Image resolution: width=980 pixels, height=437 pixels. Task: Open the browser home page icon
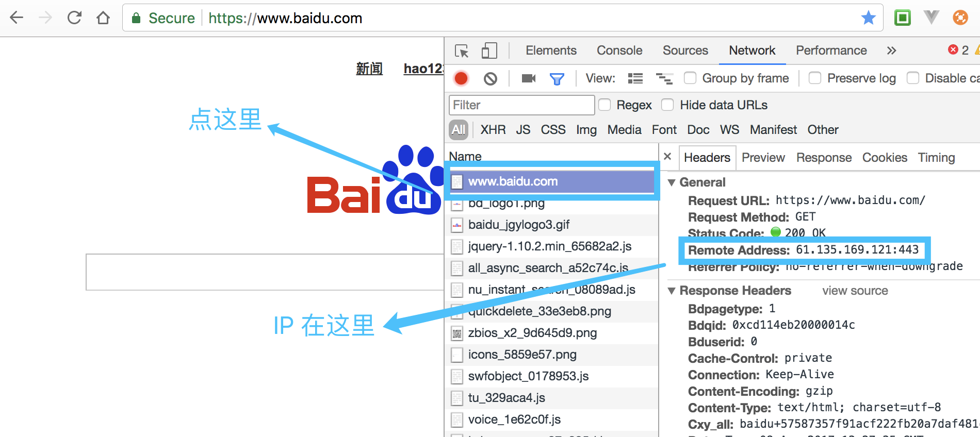pyautogui.click(x=103, y=18)
